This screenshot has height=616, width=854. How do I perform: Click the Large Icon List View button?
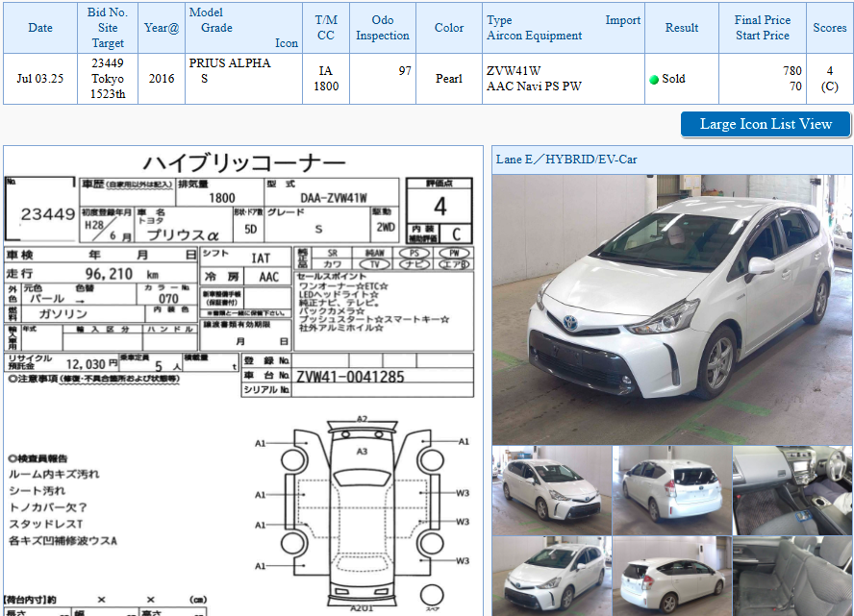click(766, 125)
